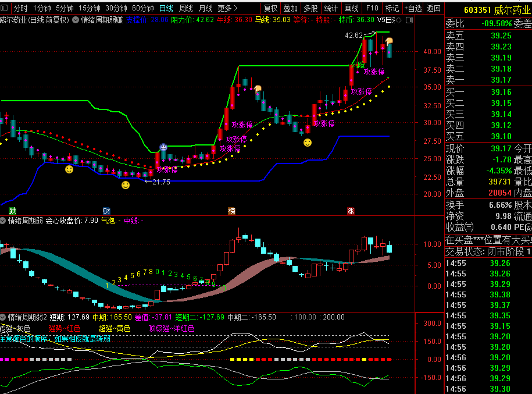Switch to the 周线 weekly chart tab
Screen dimensions: 532x394
point(185,8)
